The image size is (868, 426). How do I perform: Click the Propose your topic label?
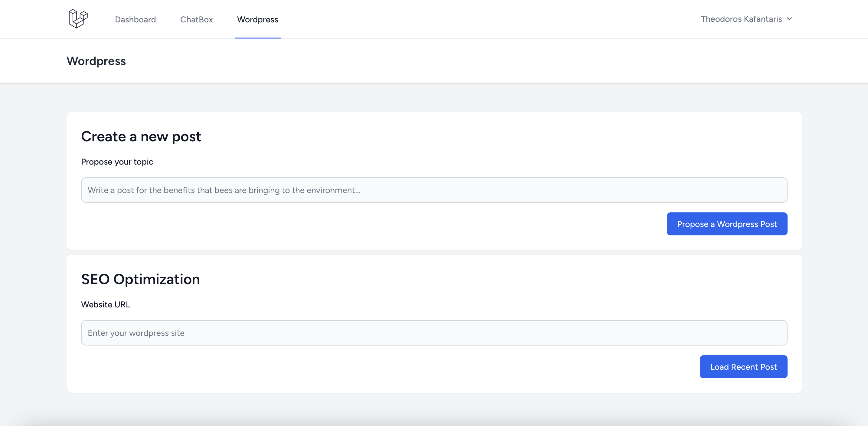coord(117,162)
